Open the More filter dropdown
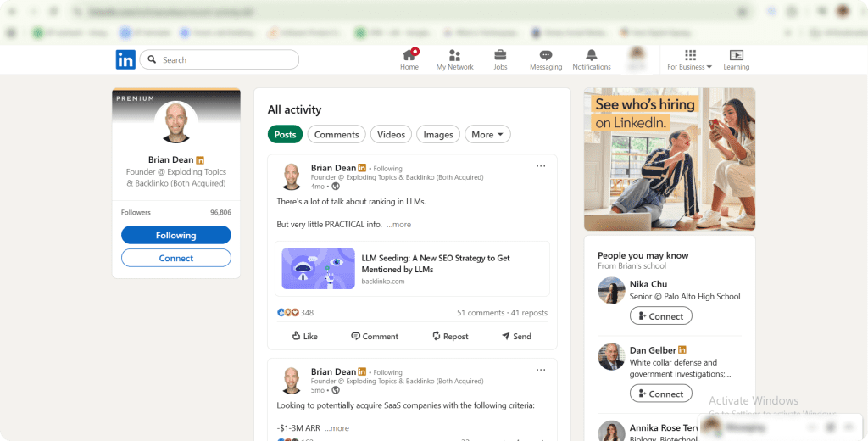 [x=487, y=134]
